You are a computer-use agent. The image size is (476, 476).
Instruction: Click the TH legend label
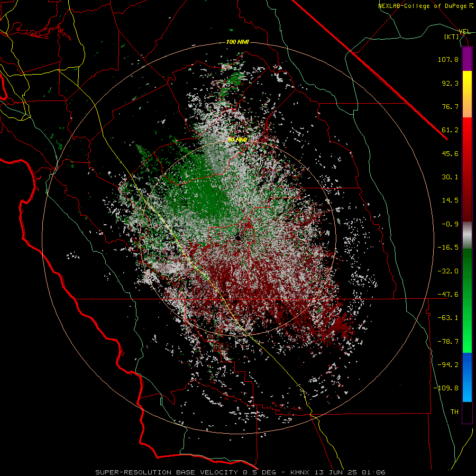454,411
